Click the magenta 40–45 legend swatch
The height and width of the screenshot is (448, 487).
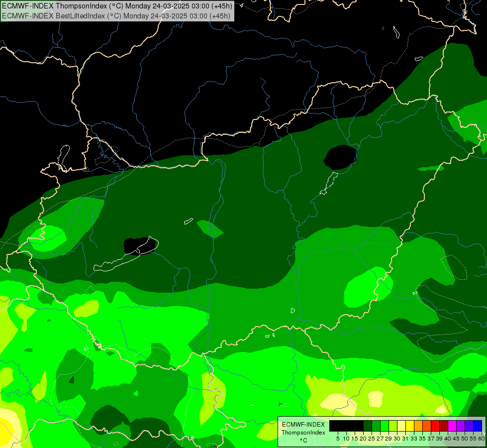(452, 426)
